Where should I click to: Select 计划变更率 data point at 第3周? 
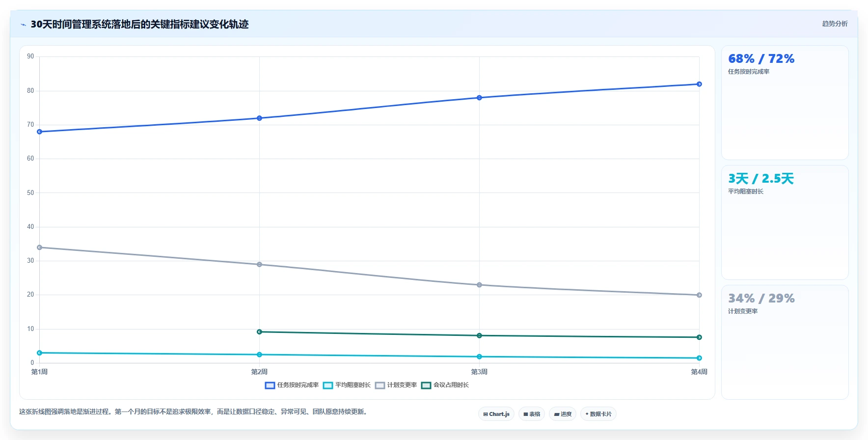pos(480,285)
